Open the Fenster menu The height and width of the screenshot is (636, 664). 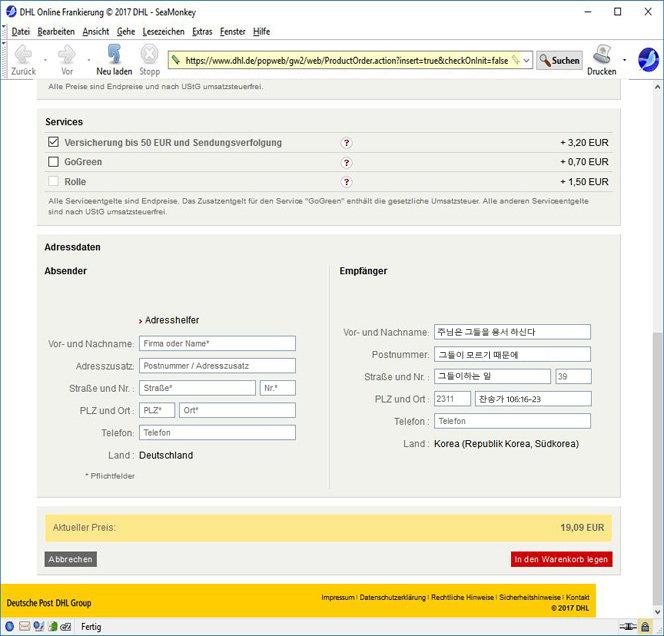click(x=232, y=31)
